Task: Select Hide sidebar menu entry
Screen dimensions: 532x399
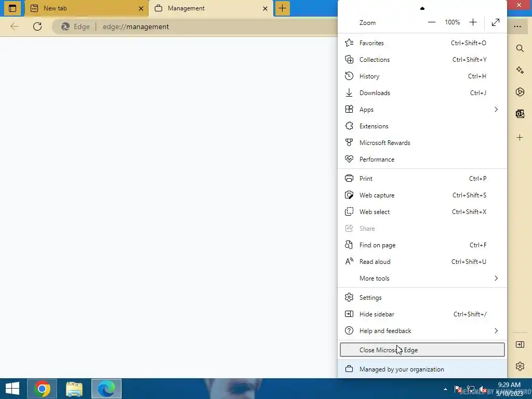Action: pyautogui.click(x=422, y=314)
